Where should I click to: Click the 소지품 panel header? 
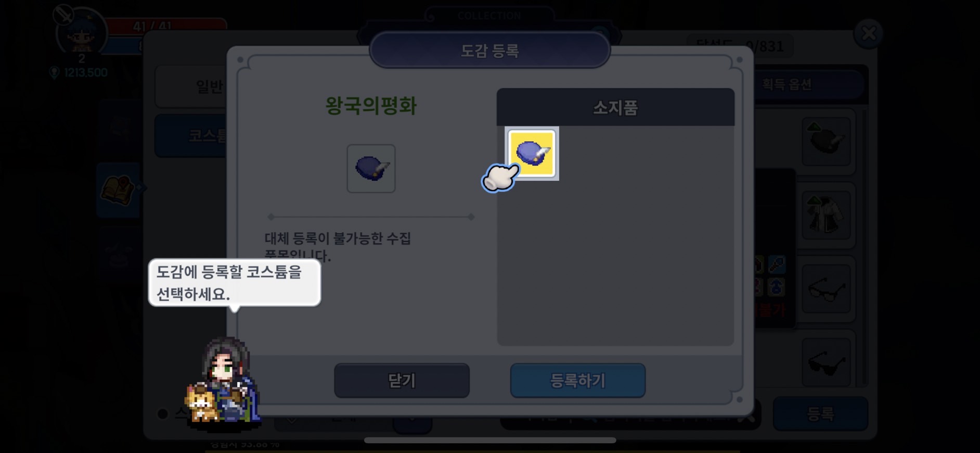[615, 107]
